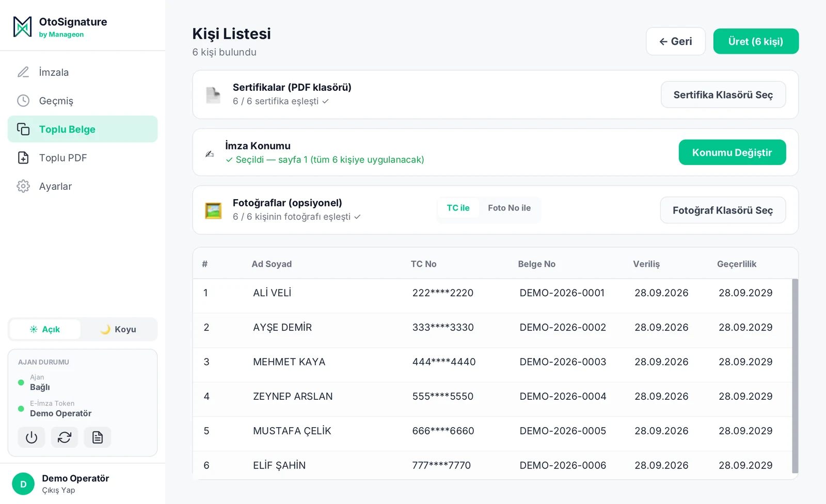Click the TC No column header
The height and width of the screenshot is (504, 826).
(x=423, y=264)
